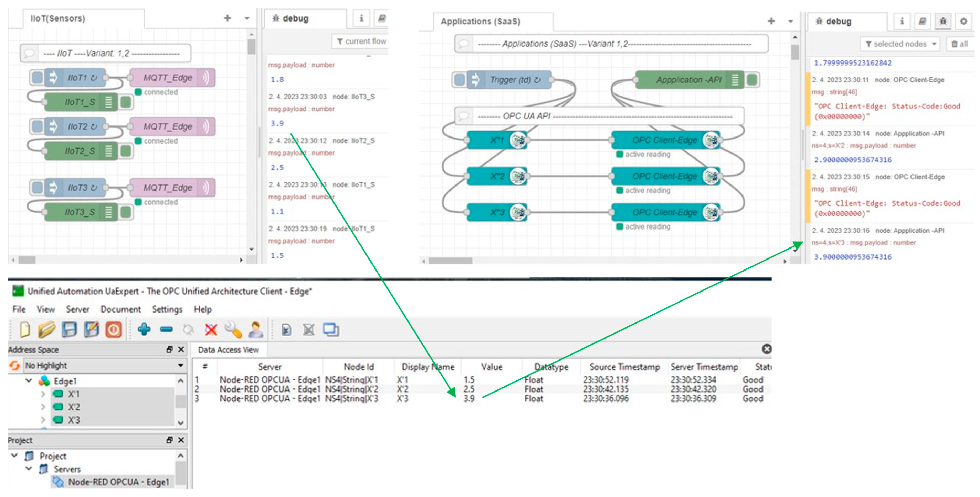
Task: Open the selected nodes filter dropdown
Action: [900, 44]
